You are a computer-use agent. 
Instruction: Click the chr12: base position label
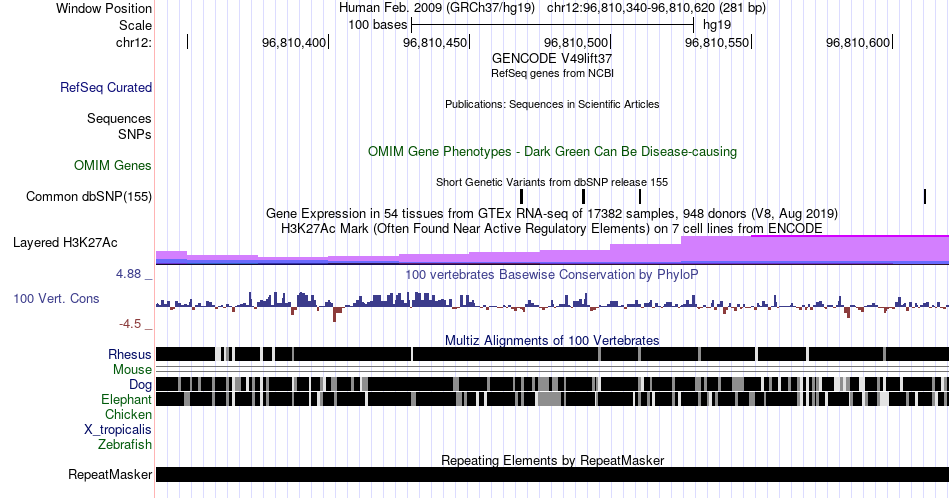pyautogui.click(x=134, y=42)
